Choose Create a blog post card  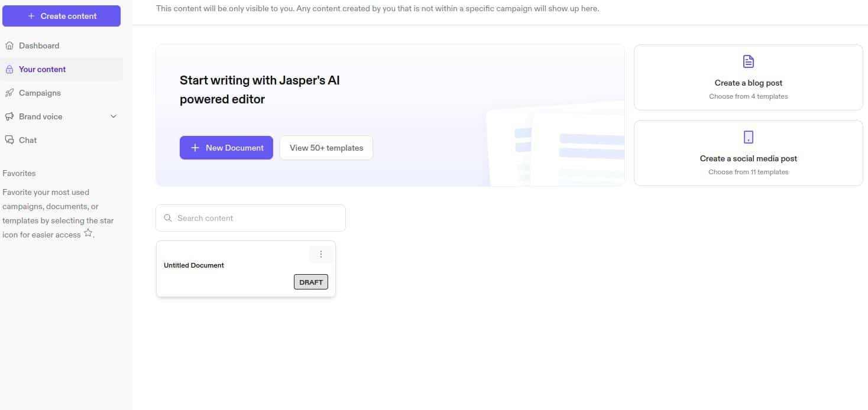749,77
